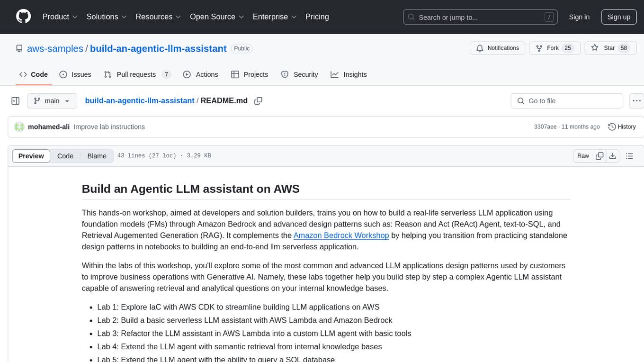Focus the Search or jump to field

481,17
